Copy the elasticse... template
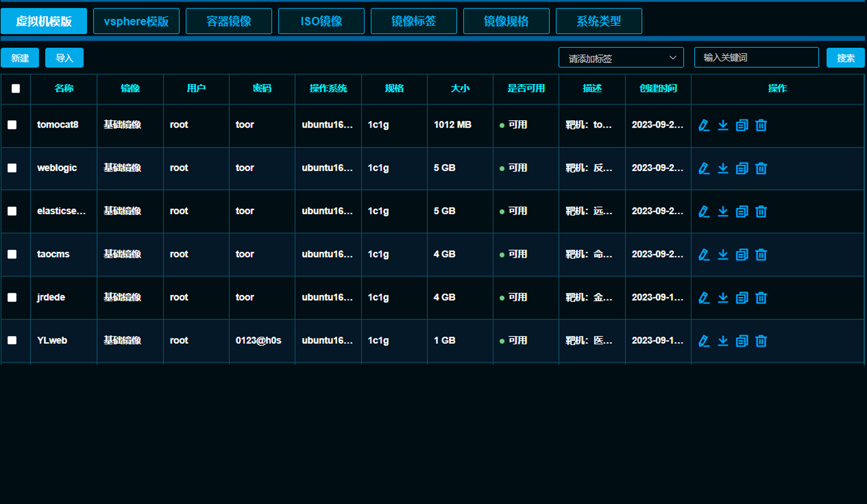867x504 pixels. [742, 211]
